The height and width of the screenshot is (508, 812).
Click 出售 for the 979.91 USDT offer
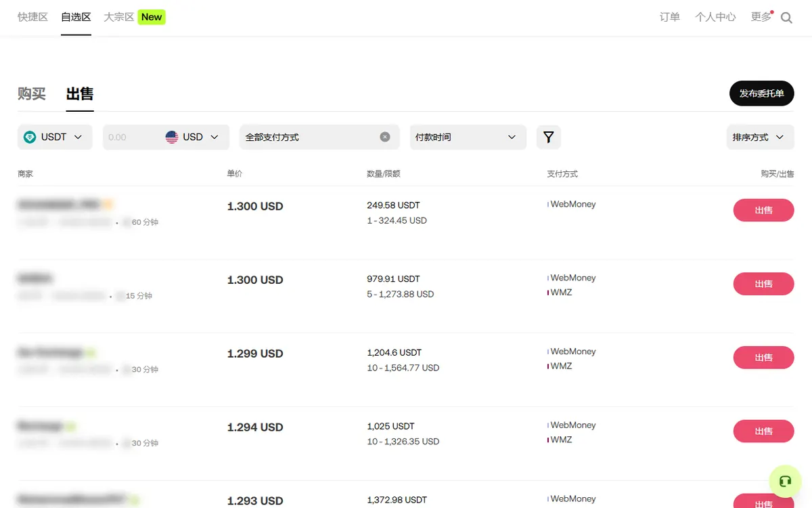click(x=764, y=284)
